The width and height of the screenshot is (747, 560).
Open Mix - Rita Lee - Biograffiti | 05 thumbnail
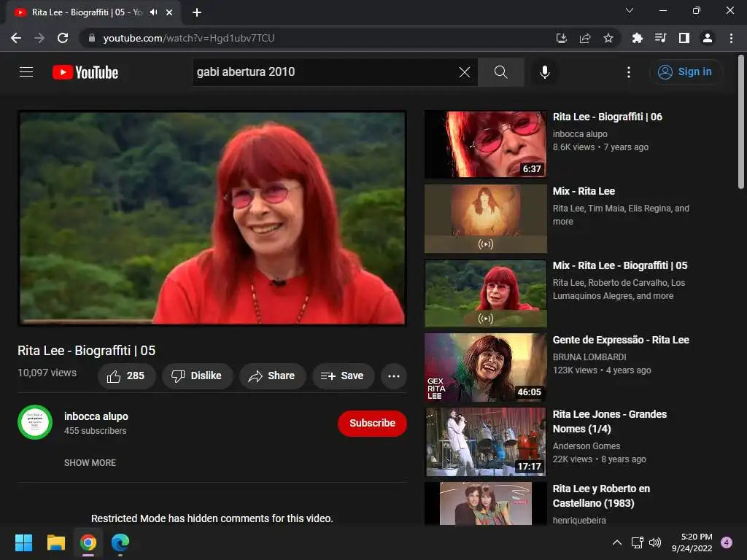coord(485,293)
